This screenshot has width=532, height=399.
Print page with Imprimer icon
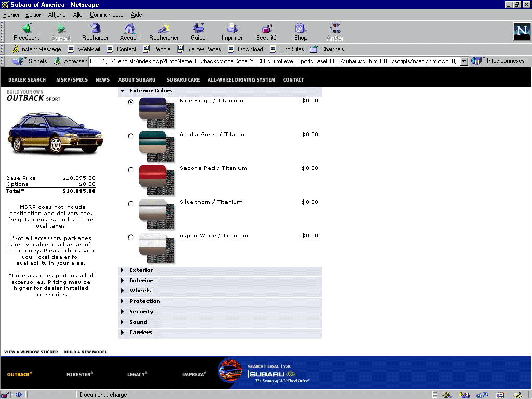click(x=232, y=28)
